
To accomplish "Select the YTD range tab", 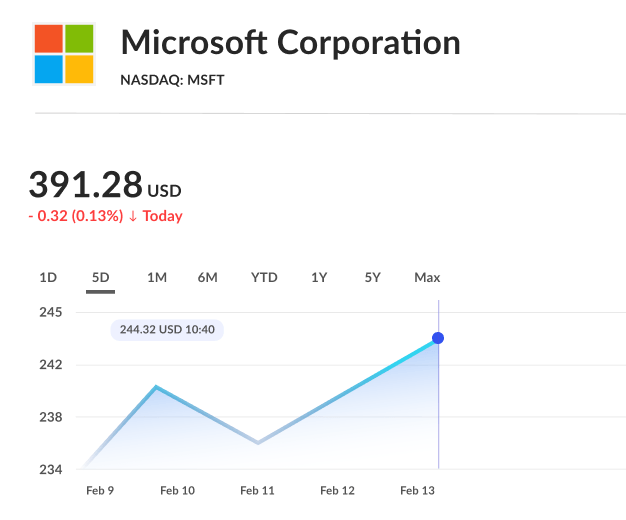I will tap(264, 278).
